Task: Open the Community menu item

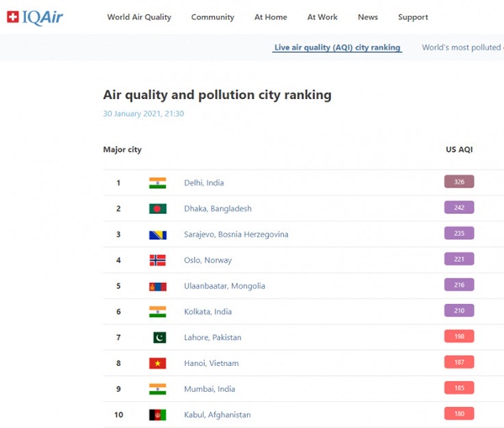Action: click(x=213, y=18)
